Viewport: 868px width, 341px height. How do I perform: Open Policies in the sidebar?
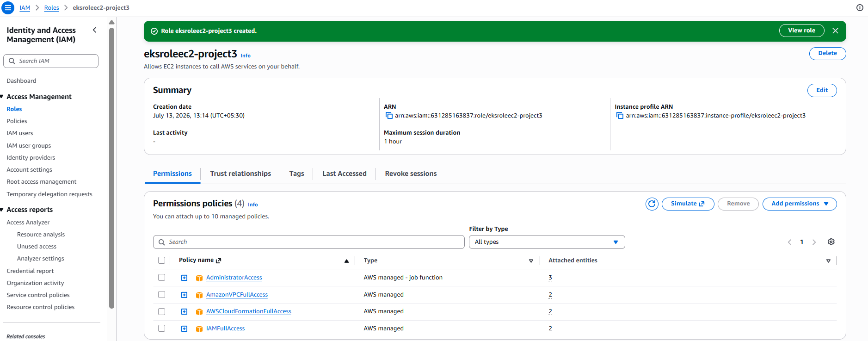pyautogui.click(x=17, y=121)
